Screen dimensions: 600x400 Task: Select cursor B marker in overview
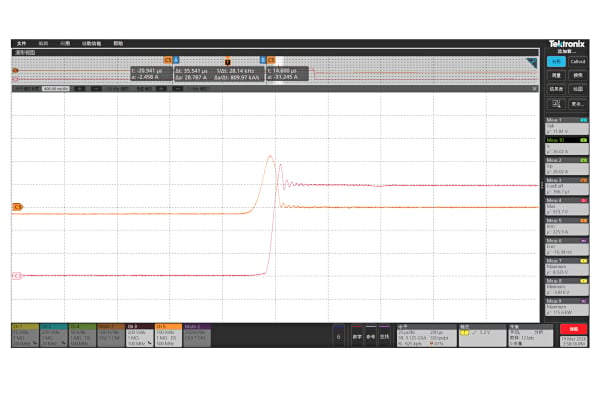click(263, 60)
